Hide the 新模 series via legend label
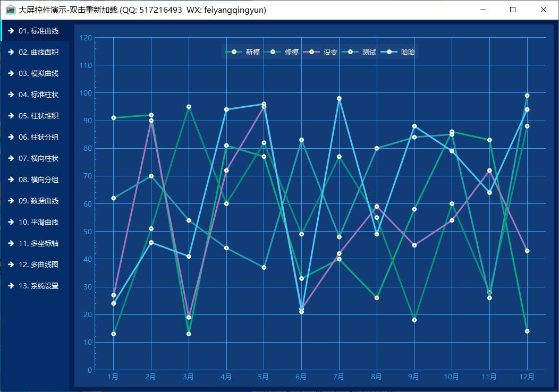This screenshot has height=392, width=559. coord(253,52)
